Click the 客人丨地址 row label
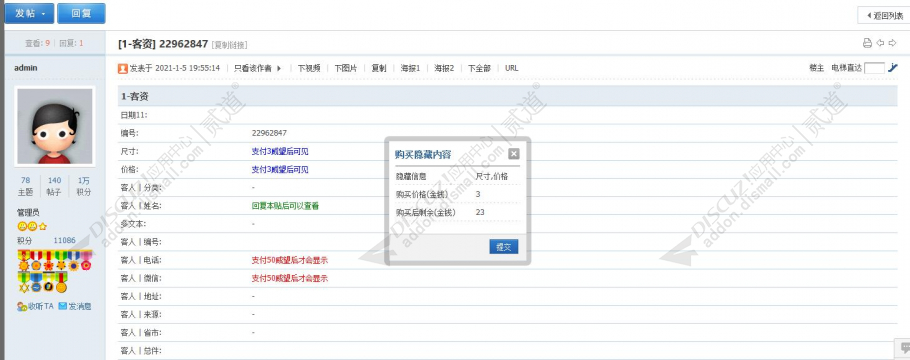910x360 pixels. coord(141,296)
